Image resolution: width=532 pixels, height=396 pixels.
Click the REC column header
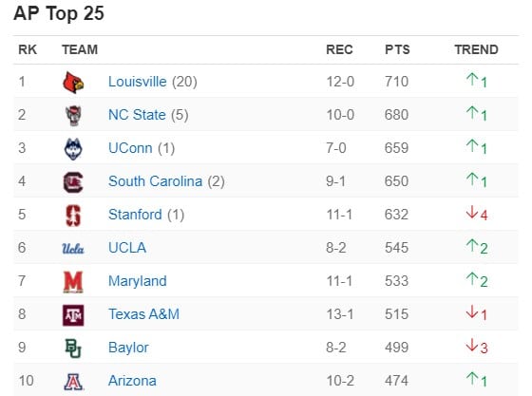(339, 49)
